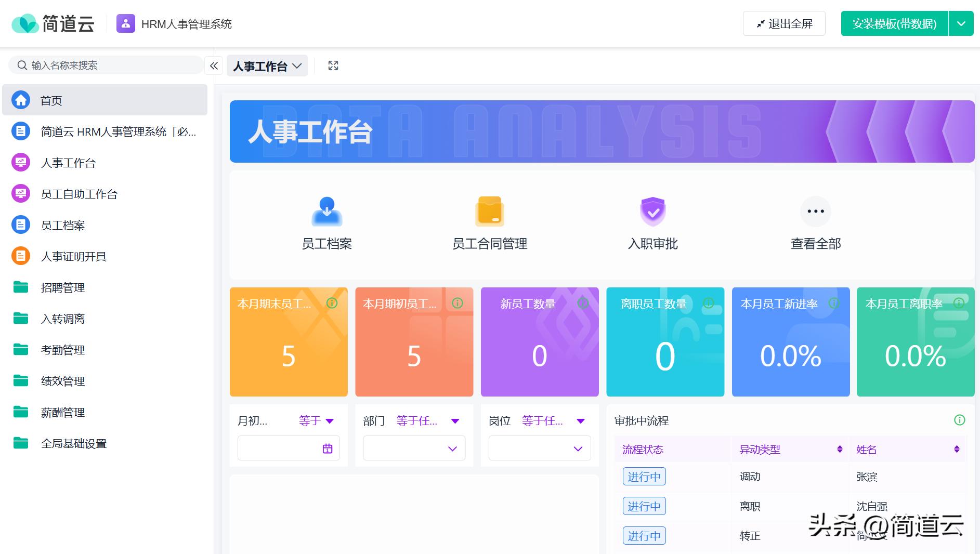Expand the 招聘管理 folder
Viewport: 980px width, 554px height.
click(62, 287)
